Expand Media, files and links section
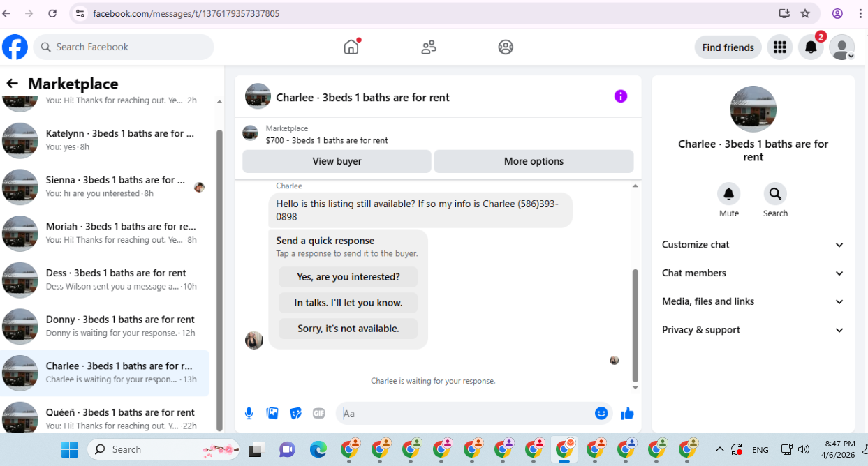 753,302
